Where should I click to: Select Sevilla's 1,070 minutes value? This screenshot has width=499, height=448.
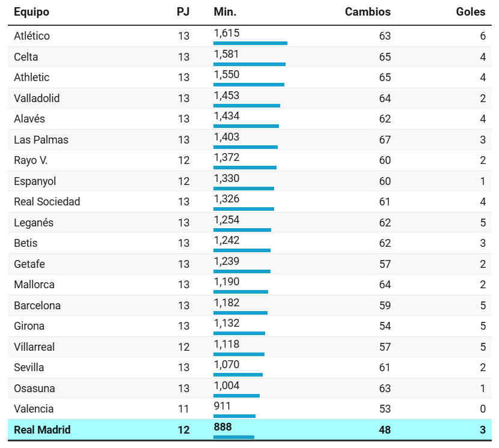tap(227, 365)
